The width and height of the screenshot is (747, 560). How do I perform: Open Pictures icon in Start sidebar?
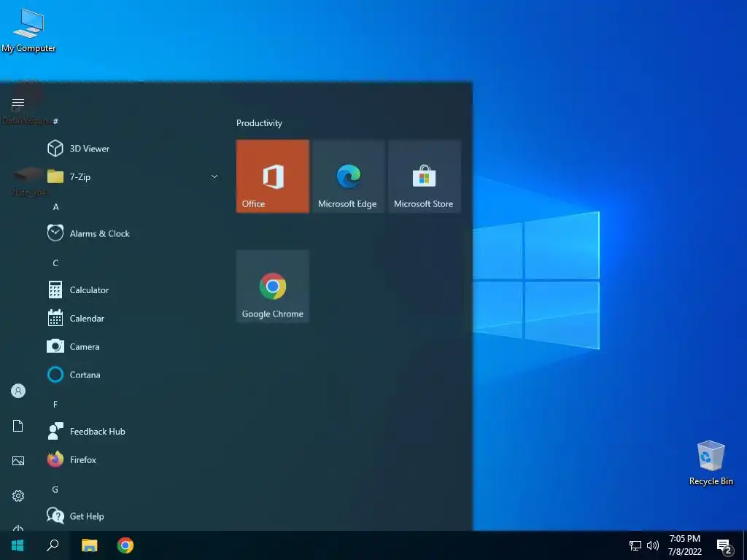(18, 461)
